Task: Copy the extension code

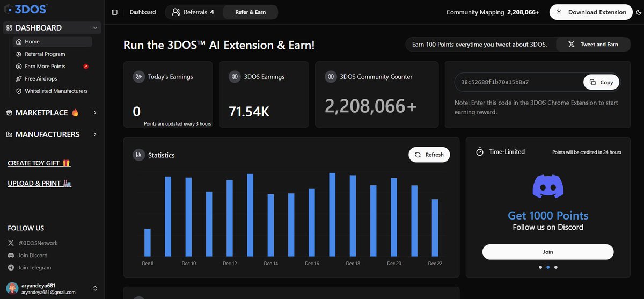Action: coord(601,82)
